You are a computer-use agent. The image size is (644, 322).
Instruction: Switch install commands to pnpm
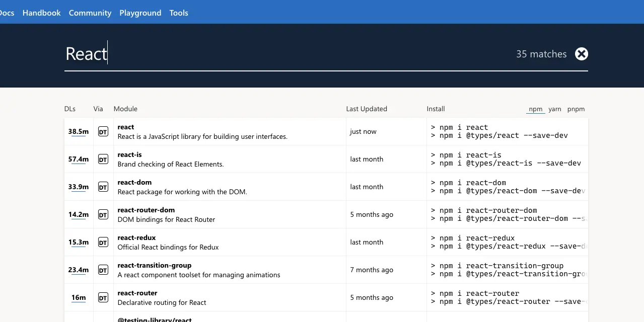(576, 109)
